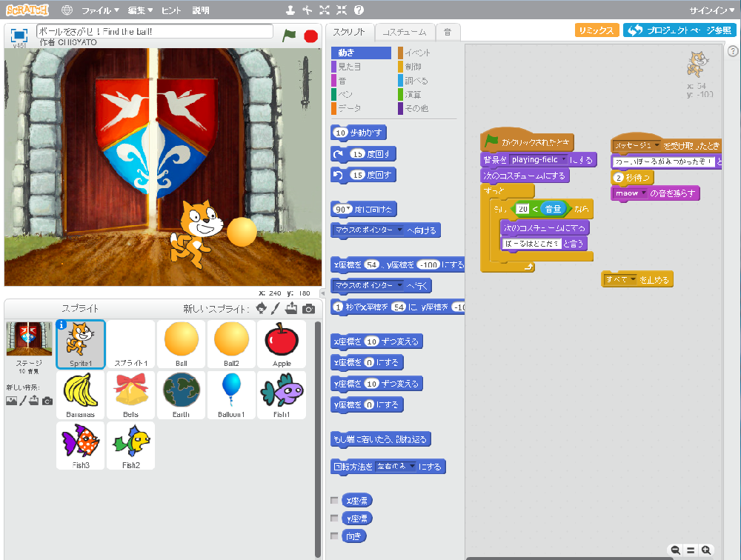Screen dimensions: 741x560
Task: Click the red stop button above the stage
Action: [310, 36]
